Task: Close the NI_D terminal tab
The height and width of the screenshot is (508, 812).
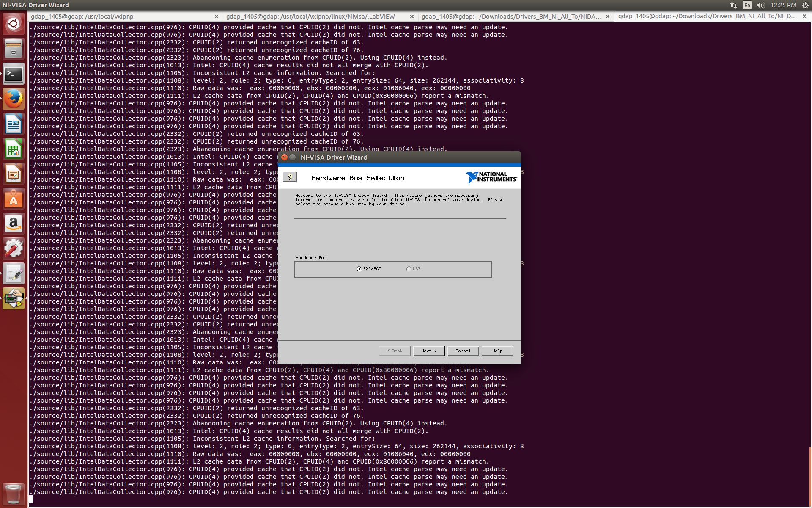Action: [x=804, y=17]
